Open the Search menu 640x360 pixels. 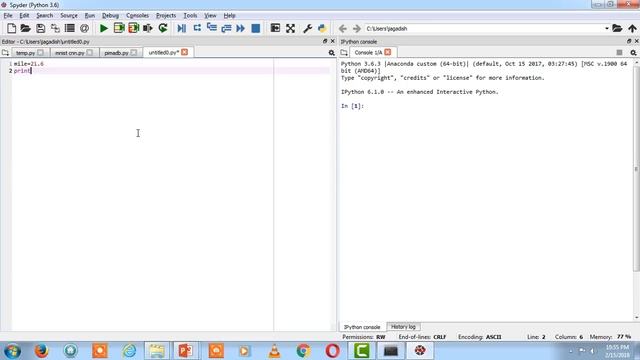[x=44, y=16]
